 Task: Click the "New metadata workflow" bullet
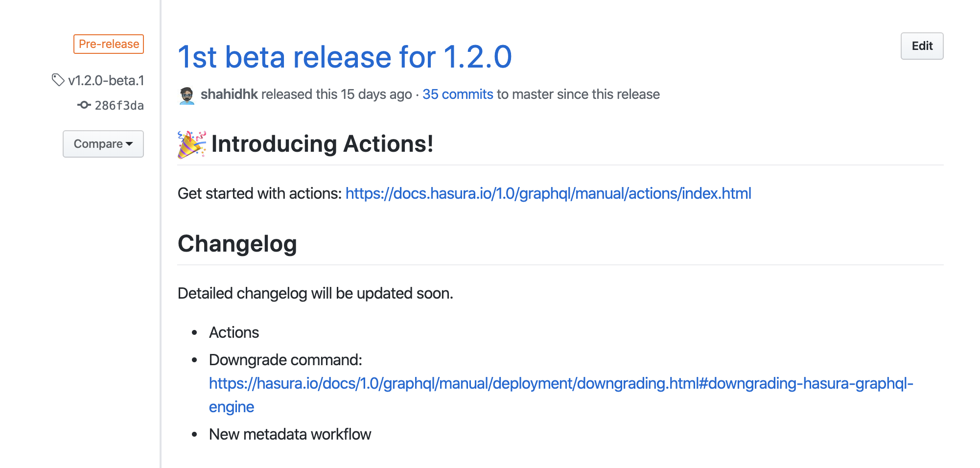tap(290, 435)
